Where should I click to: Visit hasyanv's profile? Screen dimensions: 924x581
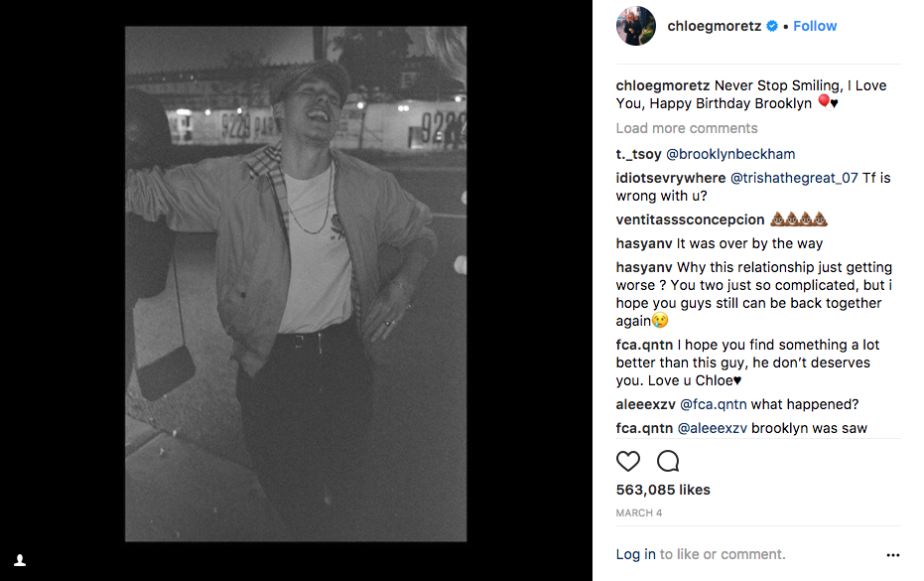(645, 243)
